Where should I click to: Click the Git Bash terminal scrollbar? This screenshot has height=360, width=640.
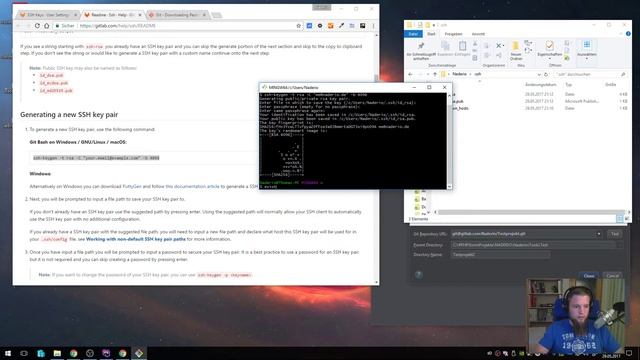[x=449, y=140]
